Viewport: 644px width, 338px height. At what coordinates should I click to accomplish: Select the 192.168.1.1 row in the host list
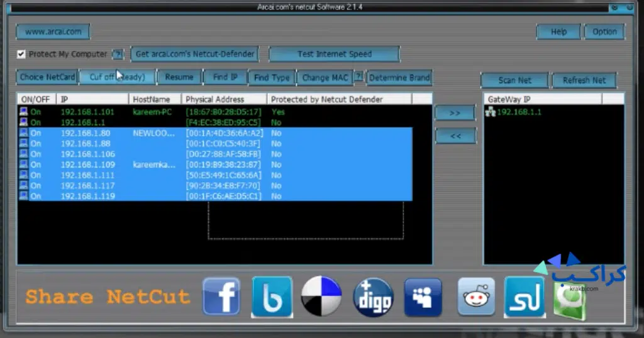click(215, 123)
